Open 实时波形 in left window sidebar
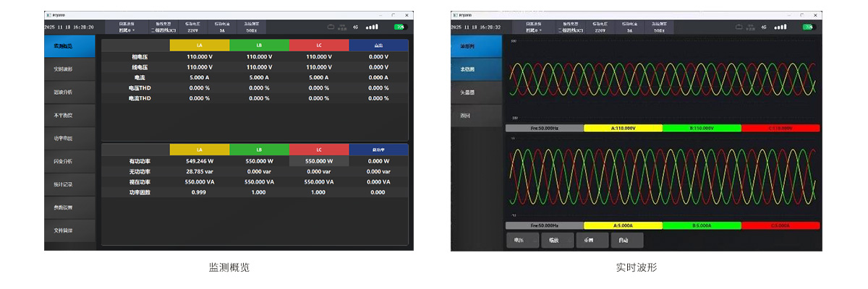The height and width of the screenshot is (289, 868). (x=69, y=69)
